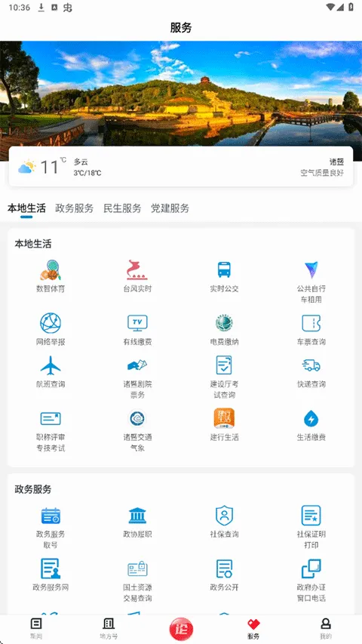Tap the 政务服务 section heading

pyautogui.click(x=33, y=489)
